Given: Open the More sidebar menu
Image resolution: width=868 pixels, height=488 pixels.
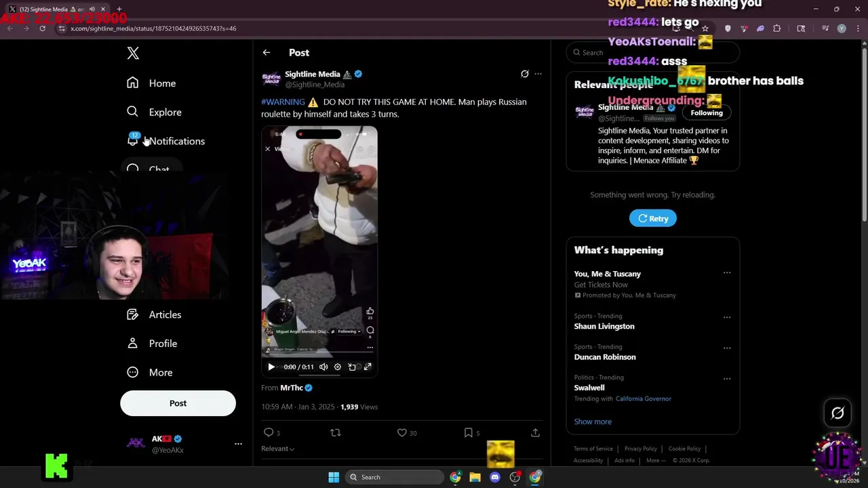Looking at the screenshot, I should pos(150,372).
